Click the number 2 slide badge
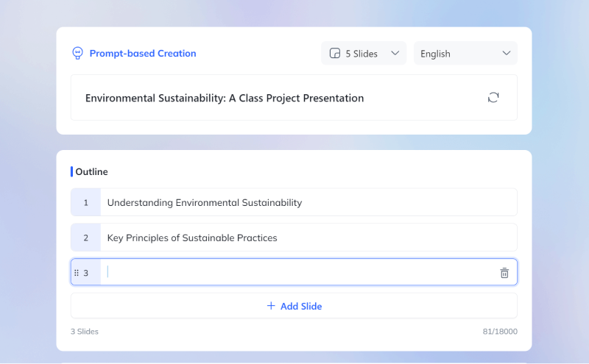Screen dimensions: 589x364 coord(86,238)
